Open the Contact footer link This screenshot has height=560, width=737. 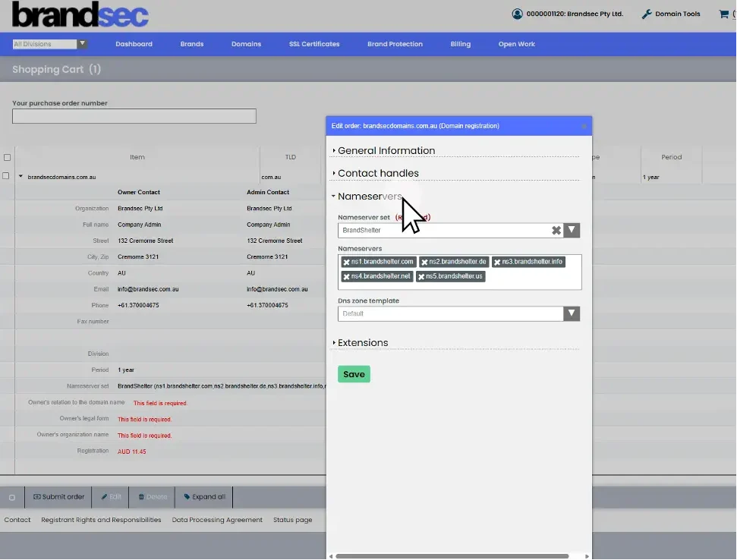pyautogui.click(x=17, y=520)
